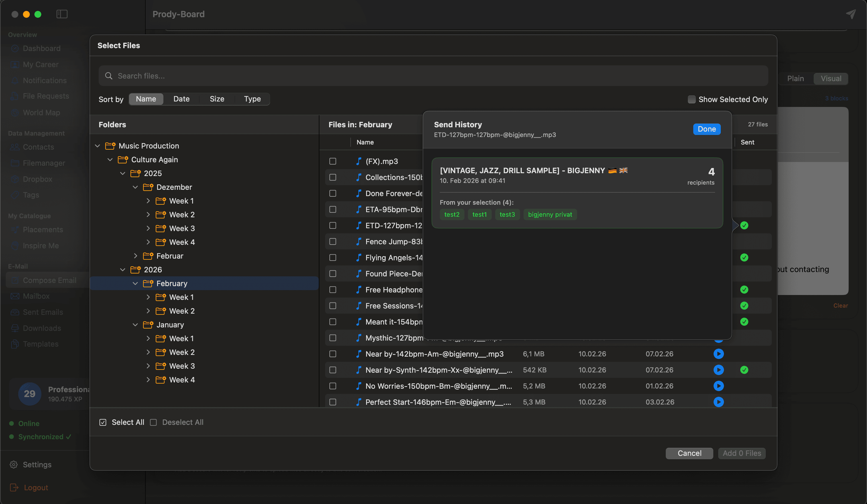
Task: Click the paper plane send icon top right
Action: point(851,14)
